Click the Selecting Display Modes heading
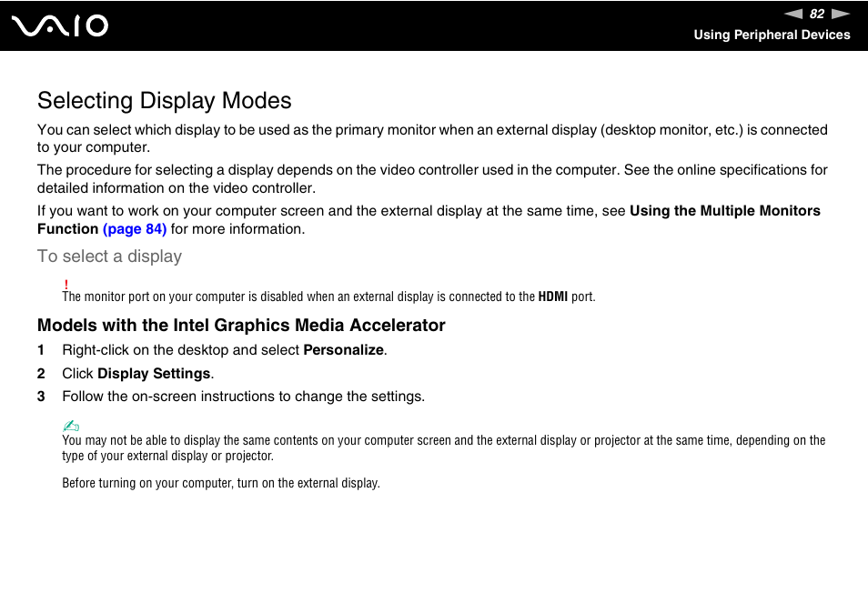Screen dimensions: 868x613 [x=165, y=101]
